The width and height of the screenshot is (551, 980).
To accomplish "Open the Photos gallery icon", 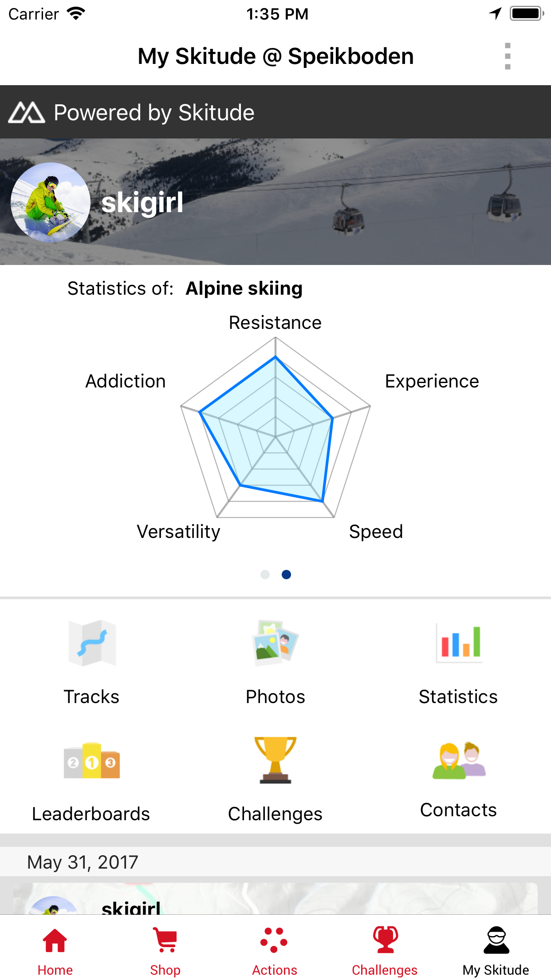I will (x=275, y=643).
